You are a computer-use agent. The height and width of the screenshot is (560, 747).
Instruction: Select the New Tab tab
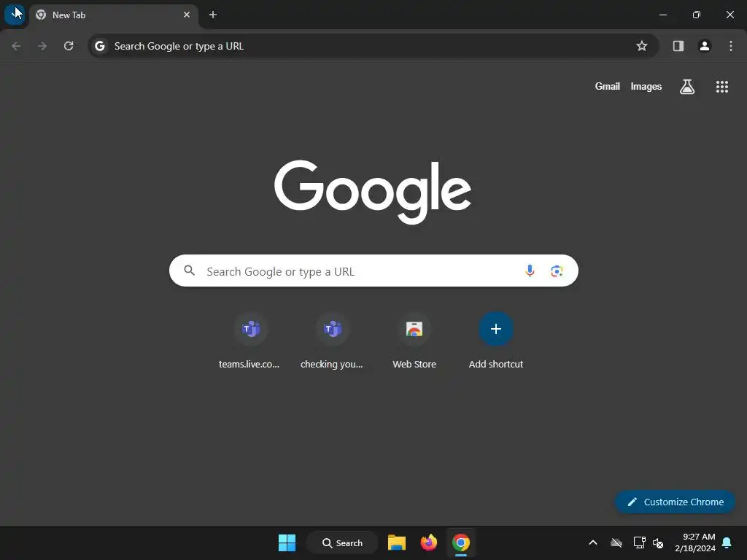click(x=113, y=15)
